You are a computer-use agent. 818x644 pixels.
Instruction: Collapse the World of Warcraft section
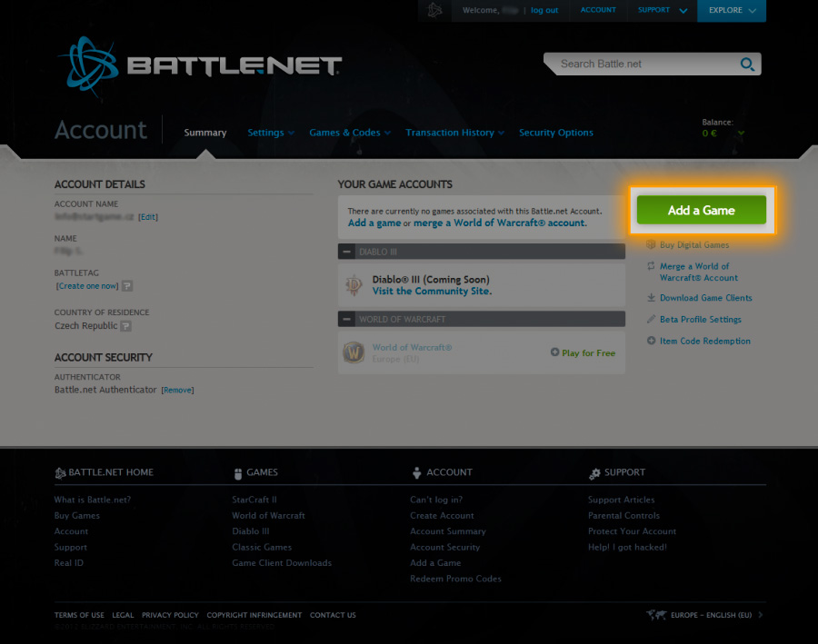[x=346, y=319]
